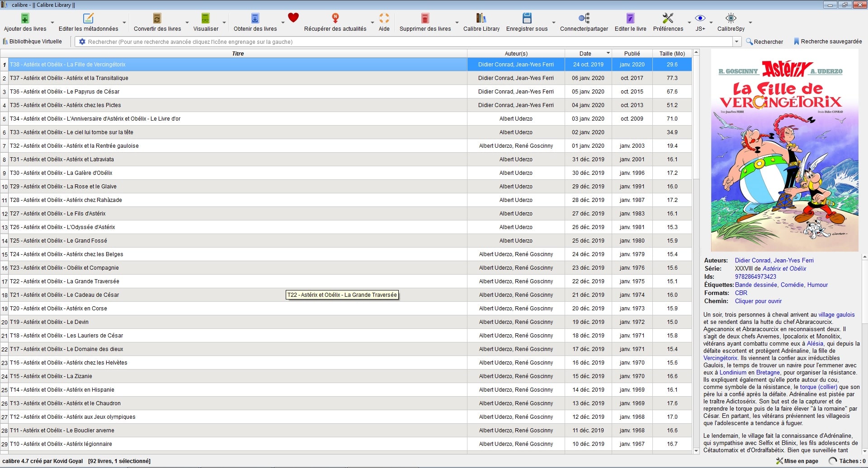Open the Obtenir des livres dropdown arrow

pyautogui.click(x=283, y=23)
